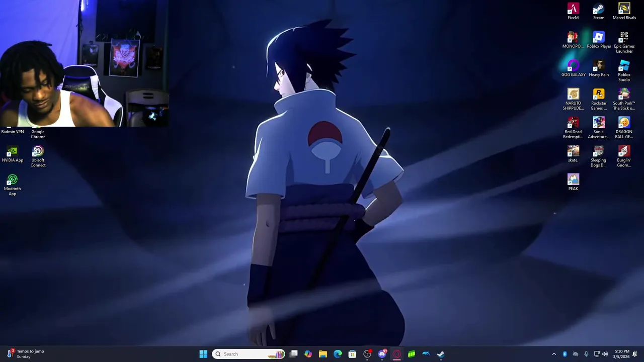Viewport: 644px width, 362px height.
Task: Select the Monopoly game desktop shortcut
Action: point(573,40)
